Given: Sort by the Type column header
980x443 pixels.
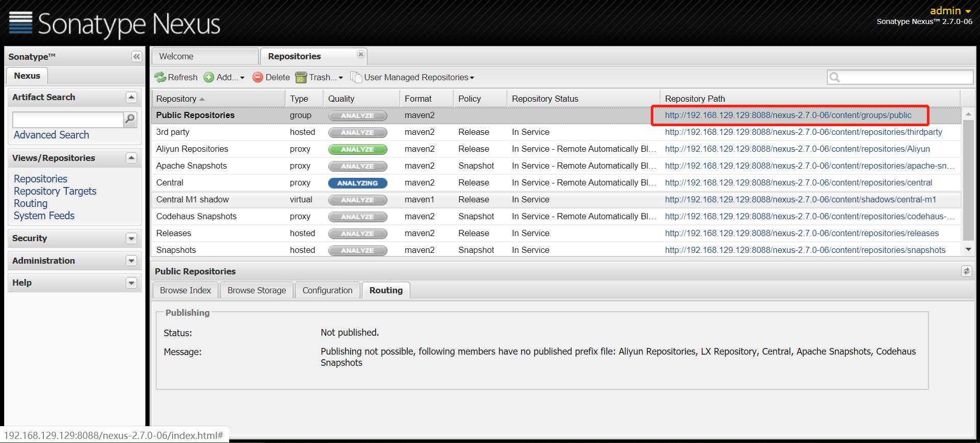Looking at the screenshot, I should (304, 99).
